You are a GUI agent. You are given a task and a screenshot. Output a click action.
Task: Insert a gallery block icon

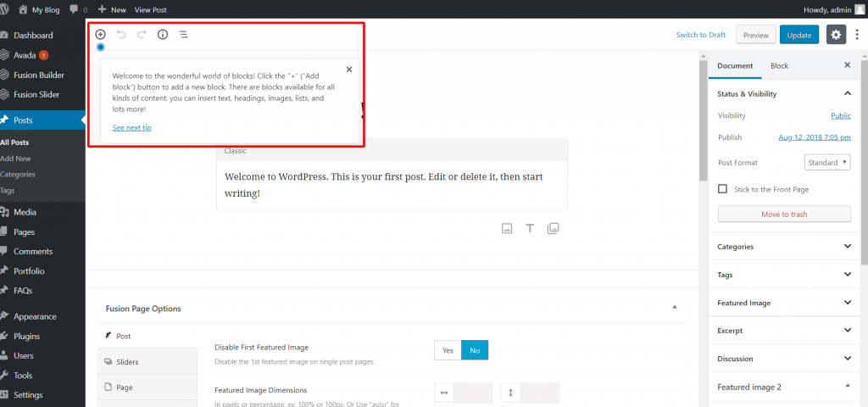(553, 228)
